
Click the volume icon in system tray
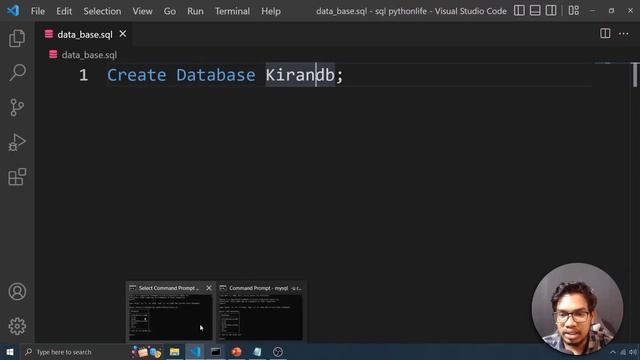633,352
